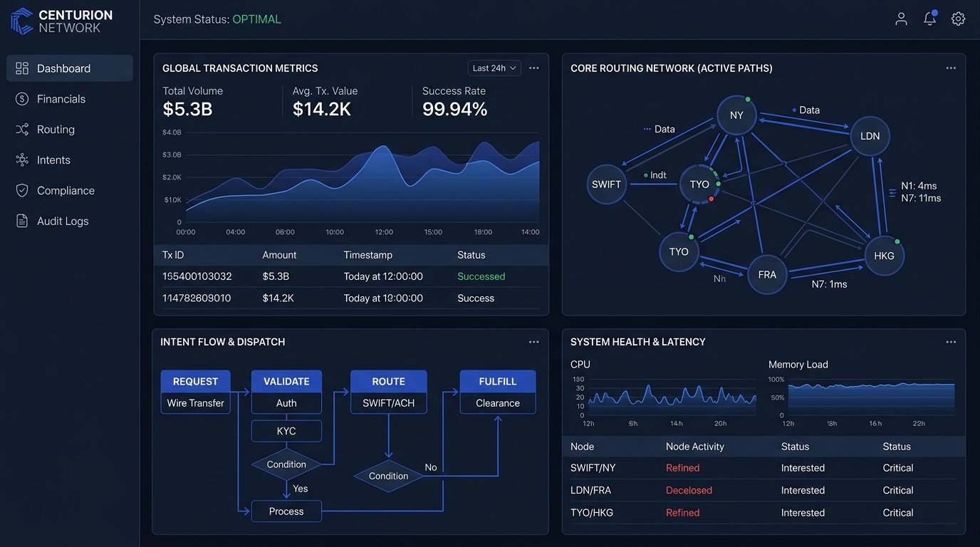This screenshot has height=547, width=980.
Task: Select transaction ID 155400103032
Action: 197,276
